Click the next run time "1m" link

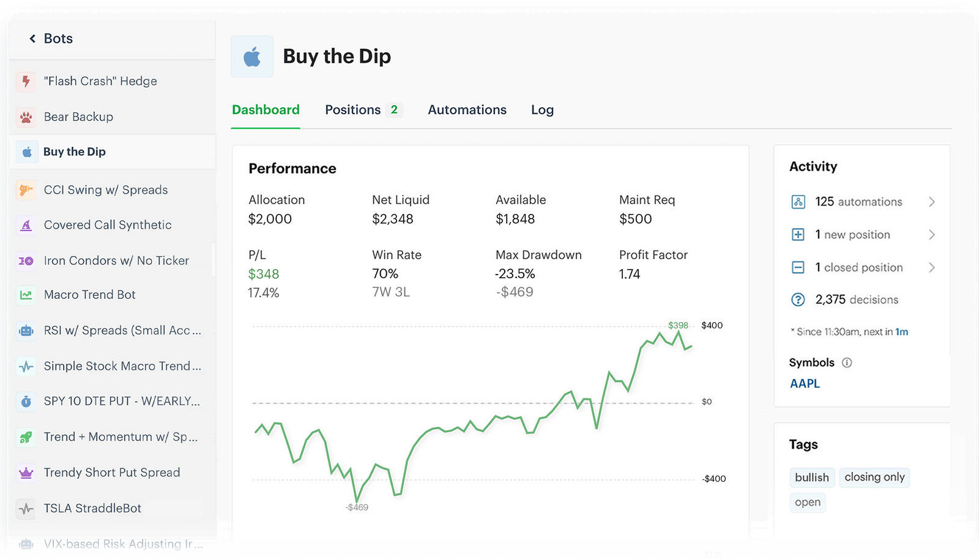point(902,331)
